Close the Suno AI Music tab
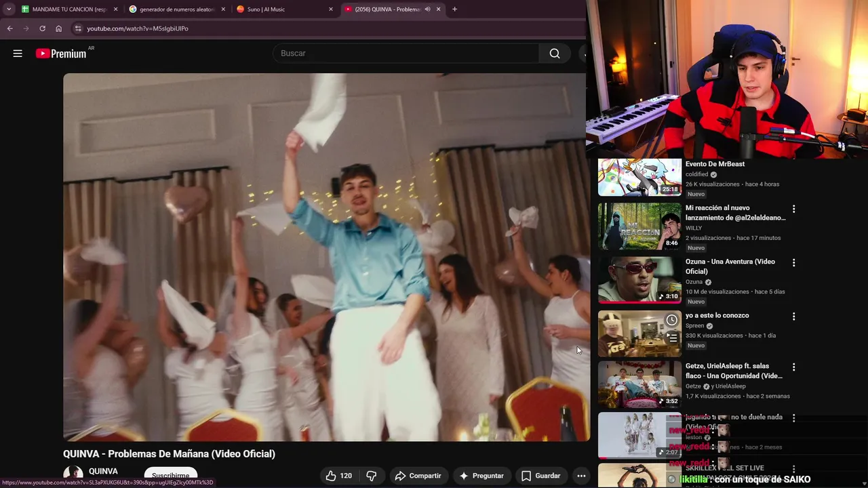868x488 pixels. pos(331,9)
